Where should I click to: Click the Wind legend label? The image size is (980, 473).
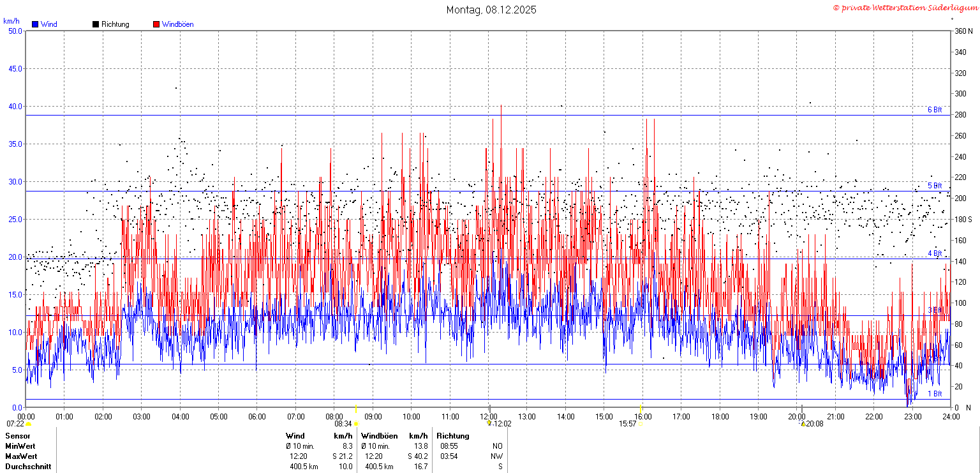(48, 24)
